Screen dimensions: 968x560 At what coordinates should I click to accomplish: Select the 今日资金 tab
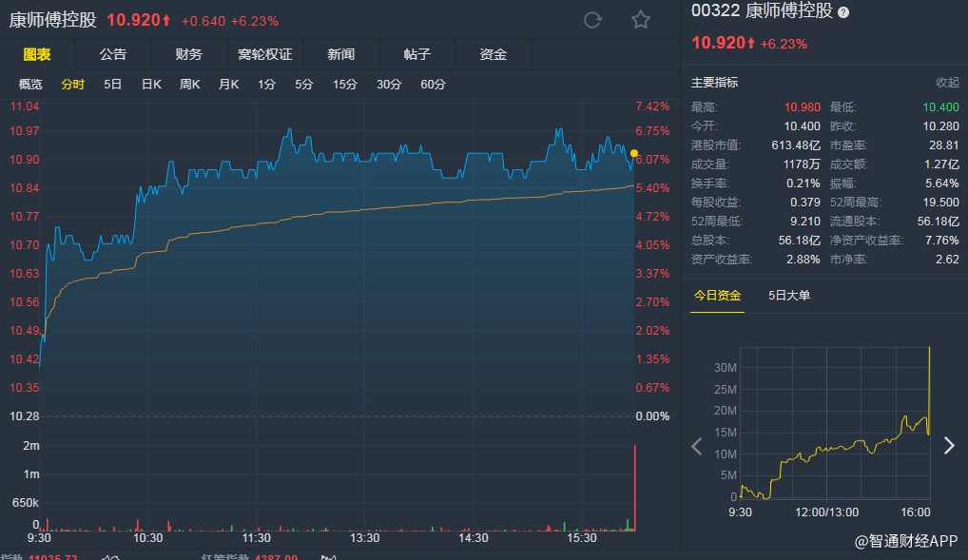coord(717,296)
